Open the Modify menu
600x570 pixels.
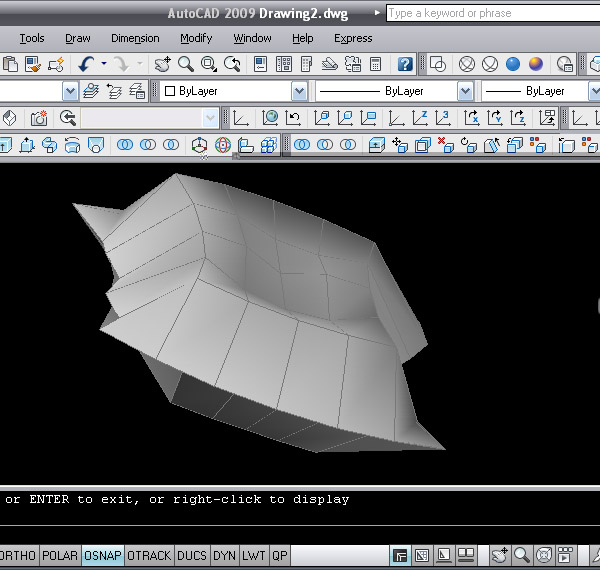pos(196,38)
